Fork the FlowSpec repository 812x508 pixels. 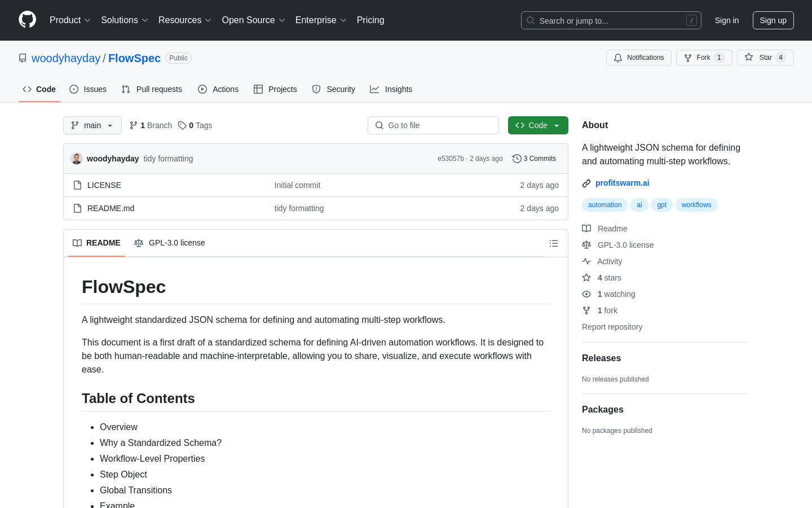tap(704, 58)
